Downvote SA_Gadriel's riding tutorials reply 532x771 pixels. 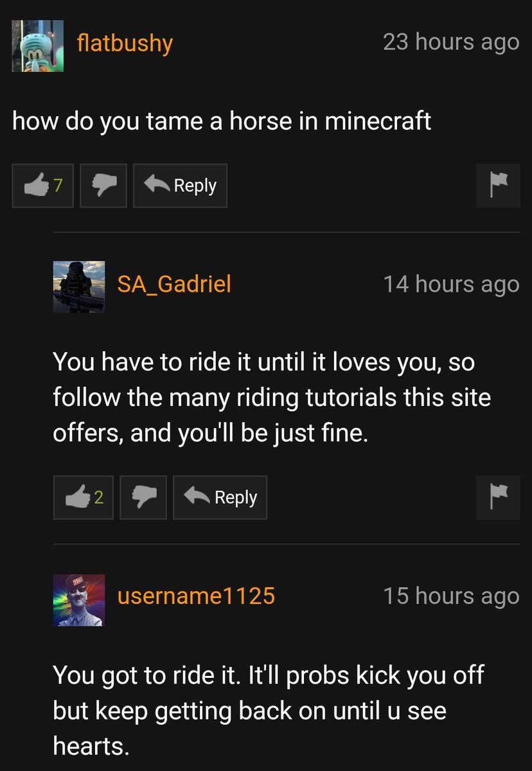pyautogui.click(x=143, y=497)
